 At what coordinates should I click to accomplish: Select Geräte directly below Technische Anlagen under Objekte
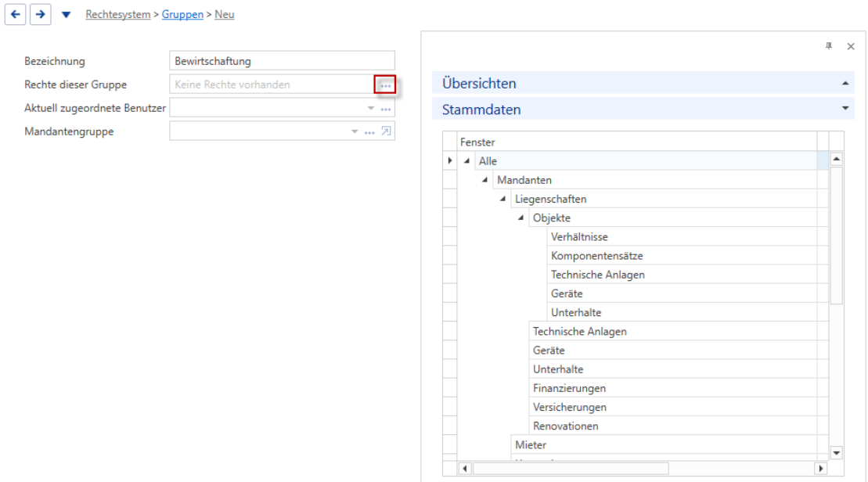(682, 293)
